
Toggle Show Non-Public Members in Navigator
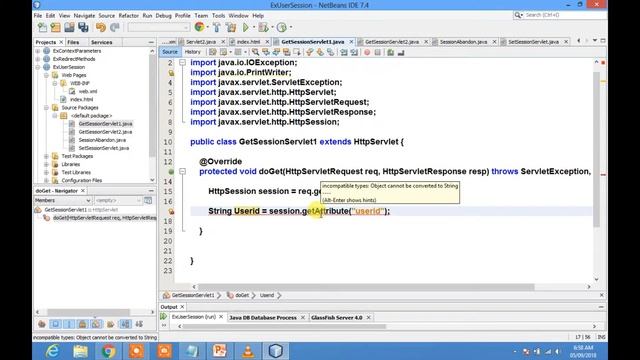[82, 324]
